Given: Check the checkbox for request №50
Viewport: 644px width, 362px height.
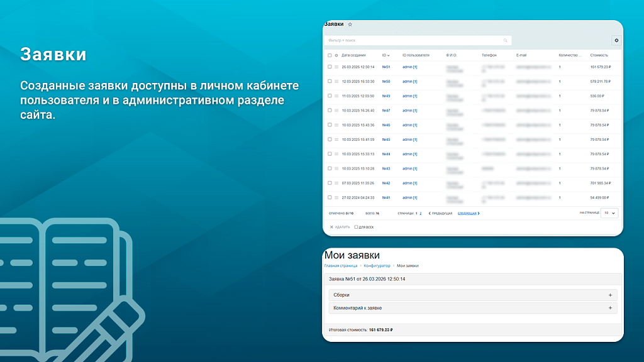Looking at the screenshot, I should (x=330, y=81).
